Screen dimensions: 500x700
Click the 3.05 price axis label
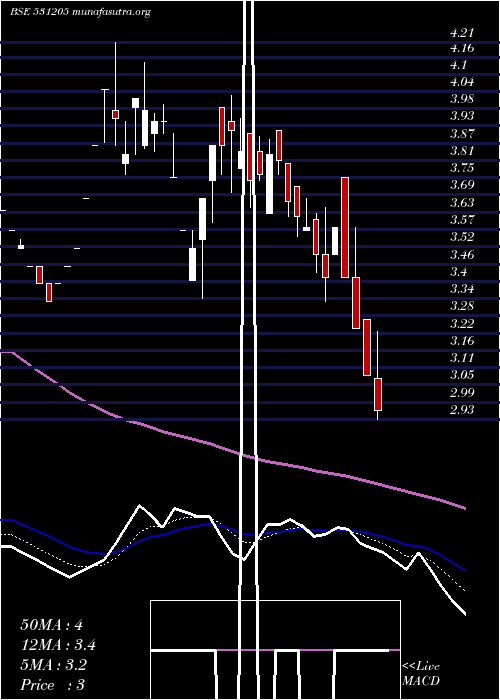click(x=462, y=375)
